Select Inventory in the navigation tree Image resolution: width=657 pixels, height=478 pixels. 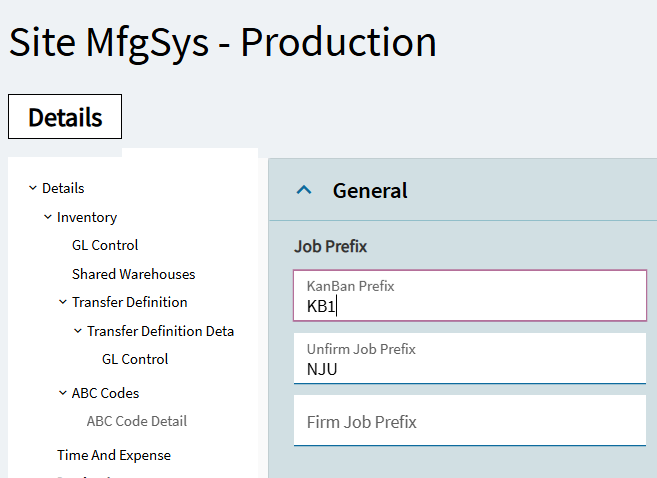click(87, 217)
